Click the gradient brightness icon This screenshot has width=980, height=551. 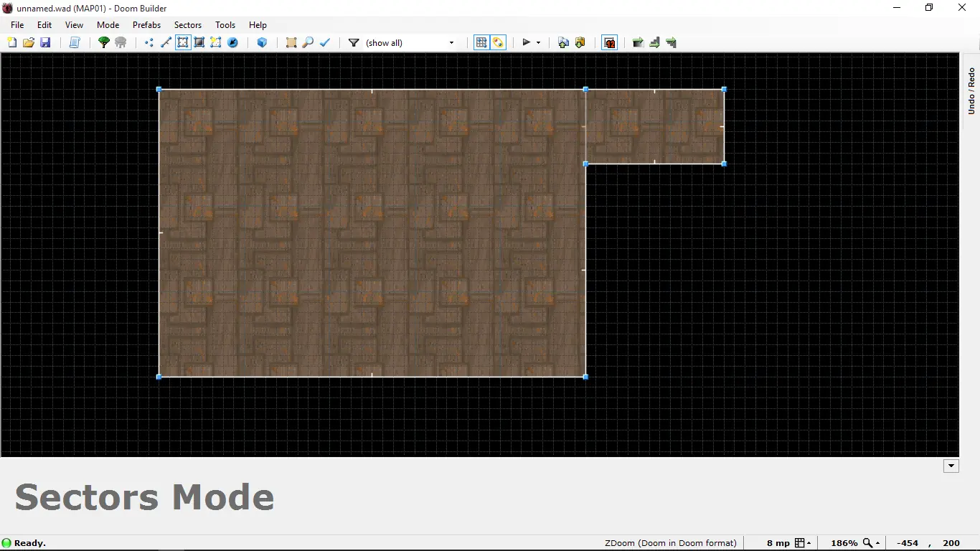tap(638, 43)
